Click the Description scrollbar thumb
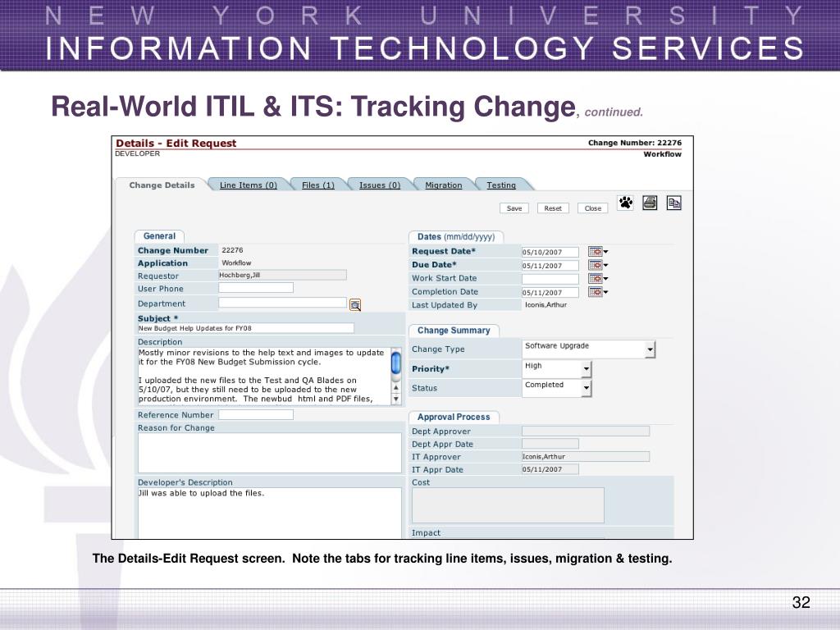Image resolution: width=840 pixels, height=630 pixels. coord(396,363)
